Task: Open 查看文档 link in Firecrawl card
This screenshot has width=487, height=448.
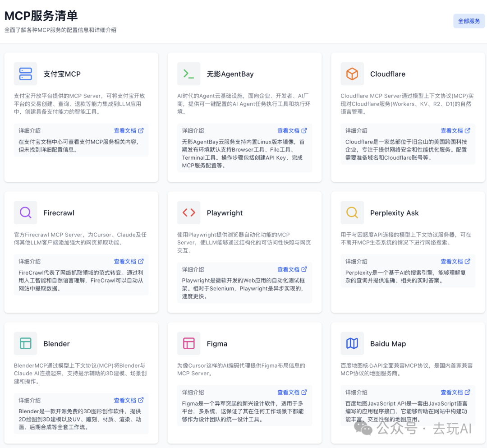Action: coord(129,262)
